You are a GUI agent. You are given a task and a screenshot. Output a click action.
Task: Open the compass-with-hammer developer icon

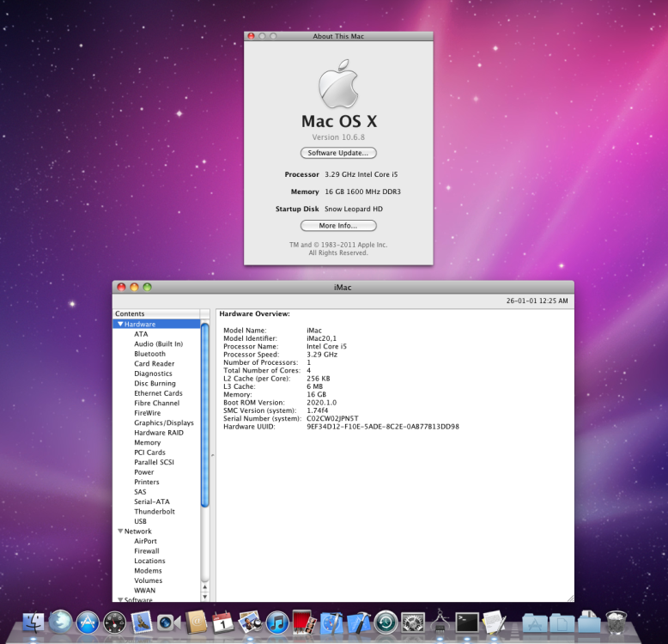[331, 623]
